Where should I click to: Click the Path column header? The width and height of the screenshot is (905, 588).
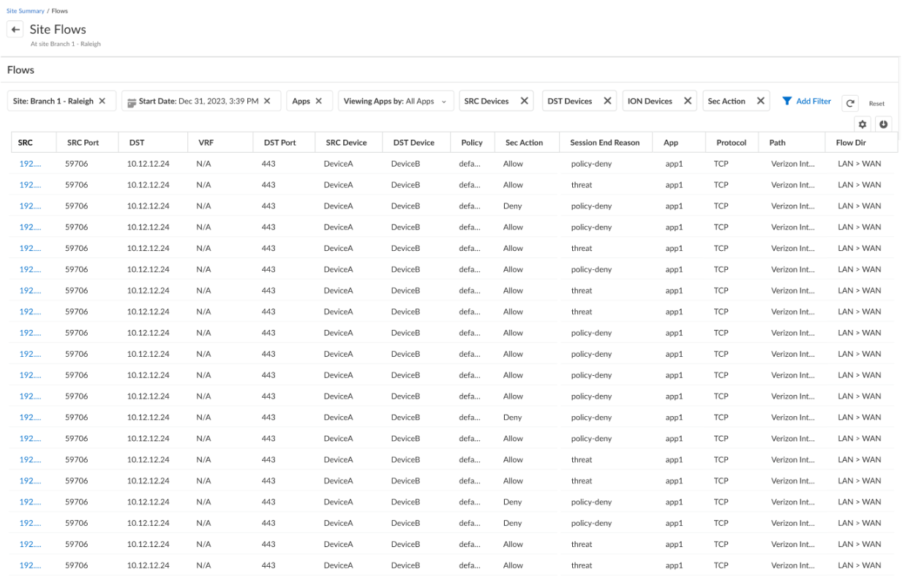pos(792,143)
